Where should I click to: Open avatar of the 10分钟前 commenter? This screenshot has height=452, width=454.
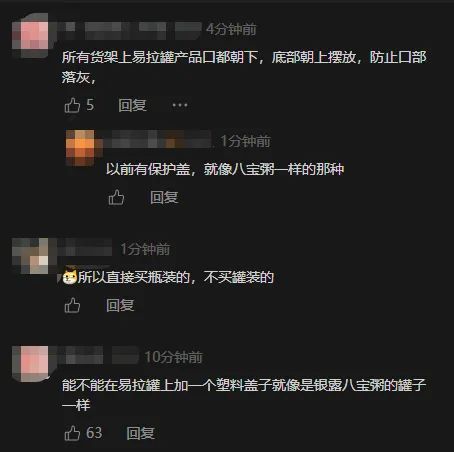30,364
